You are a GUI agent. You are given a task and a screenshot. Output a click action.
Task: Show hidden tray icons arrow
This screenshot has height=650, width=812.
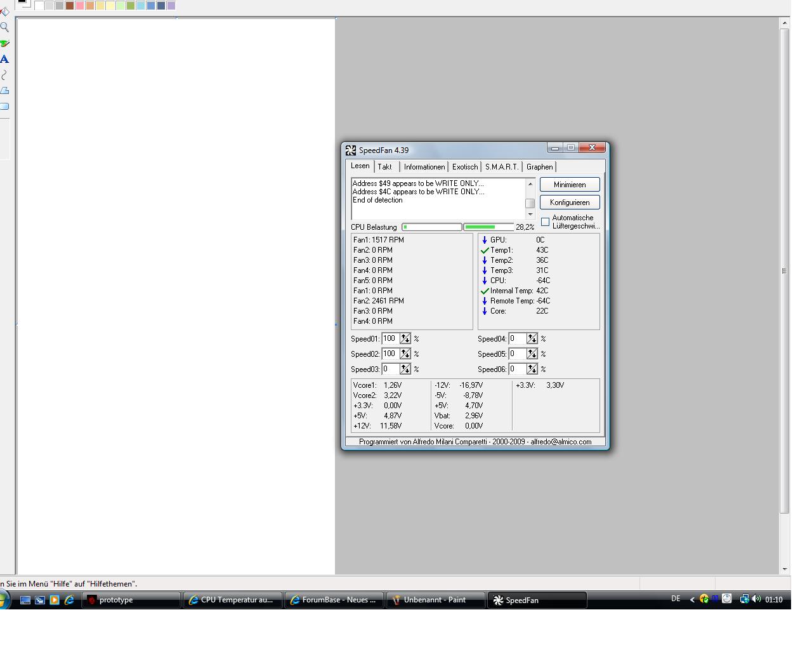tap(692, 599)
